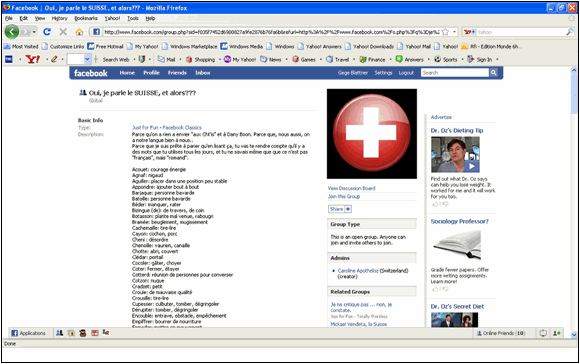
Task: Open Facebook Inbox tab
Action: click(203, 73)
